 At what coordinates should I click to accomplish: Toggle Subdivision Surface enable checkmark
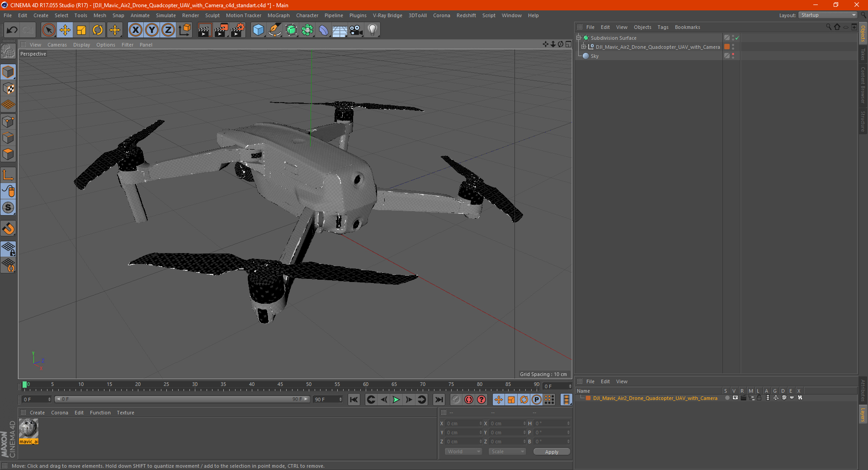tap(737, 38)
